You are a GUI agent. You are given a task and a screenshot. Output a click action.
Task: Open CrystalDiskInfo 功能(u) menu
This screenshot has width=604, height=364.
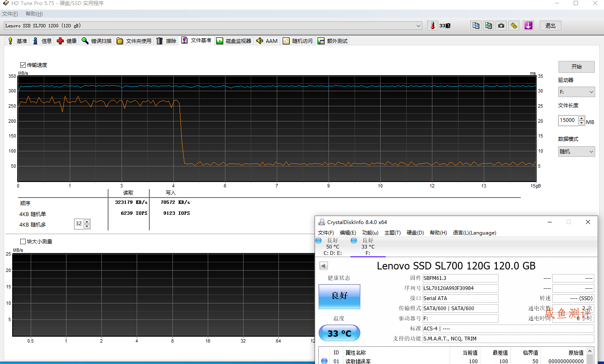[x=370, y=233]
